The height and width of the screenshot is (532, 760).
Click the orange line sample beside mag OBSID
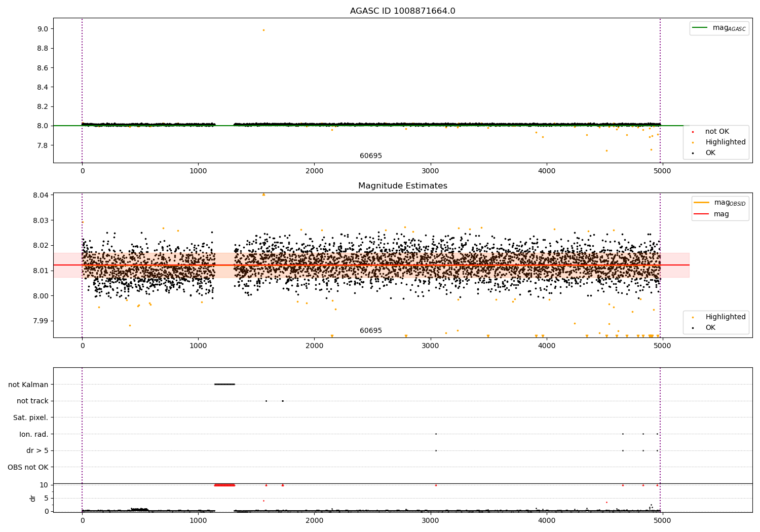coord(702,203)
